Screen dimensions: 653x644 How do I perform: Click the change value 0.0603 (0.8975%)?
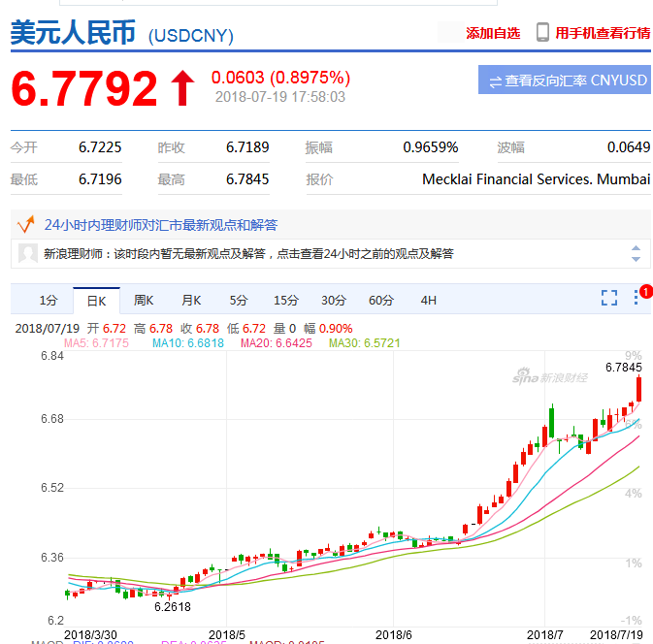click(280, 78)
